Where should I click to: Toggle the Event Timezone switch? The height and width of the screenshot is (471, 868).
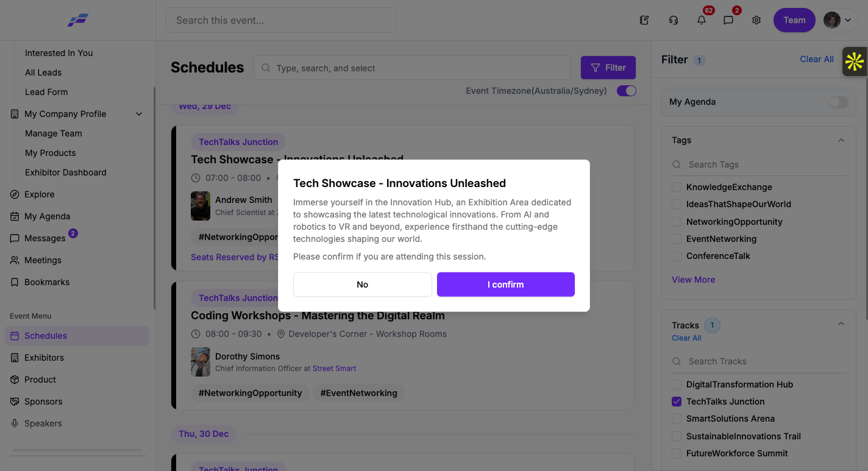click(x=627, y=91)
